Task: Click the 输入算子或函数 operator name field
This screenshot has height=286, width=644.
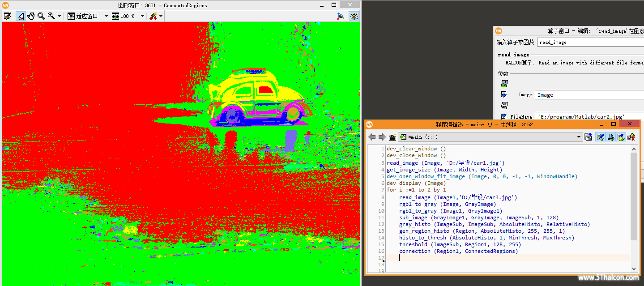Action: [590, 42]
